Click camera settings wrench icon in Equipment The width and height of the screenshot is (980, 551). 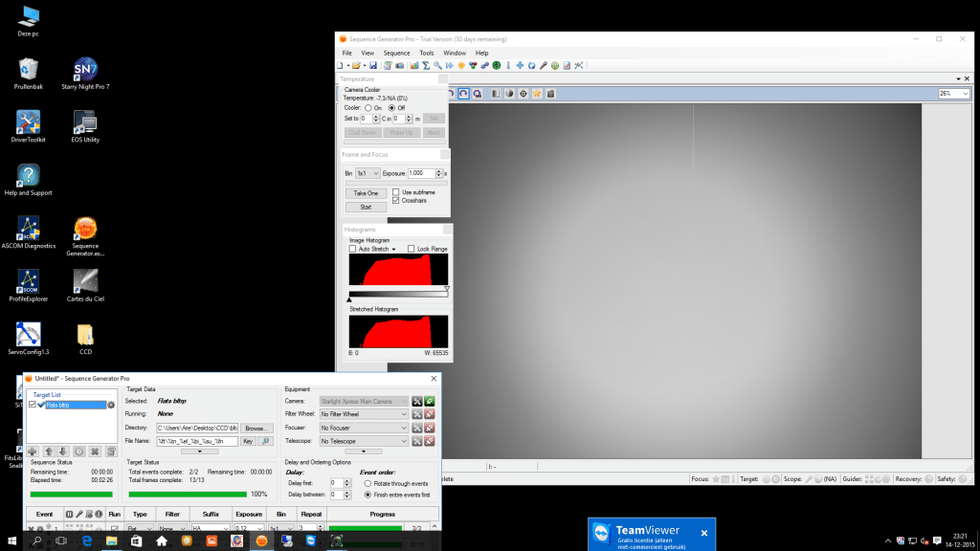point(417,401)
